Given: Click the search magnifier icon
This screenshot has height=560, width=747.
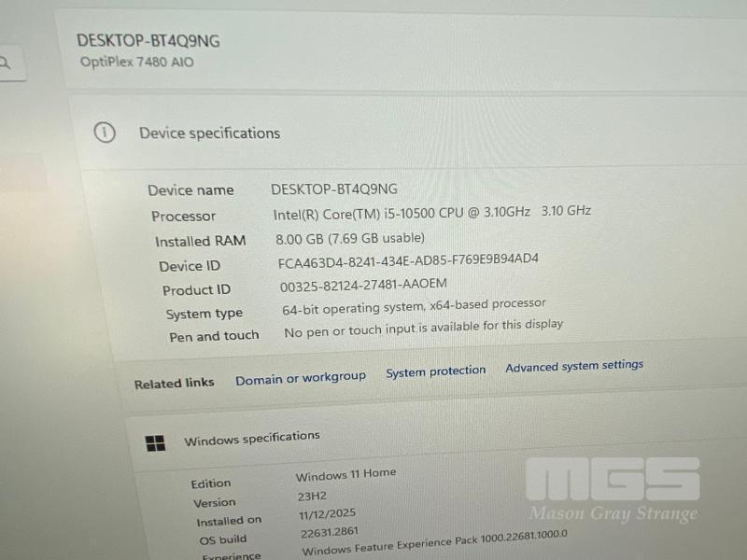Looking at the screenshot, I should click(5, 63).
